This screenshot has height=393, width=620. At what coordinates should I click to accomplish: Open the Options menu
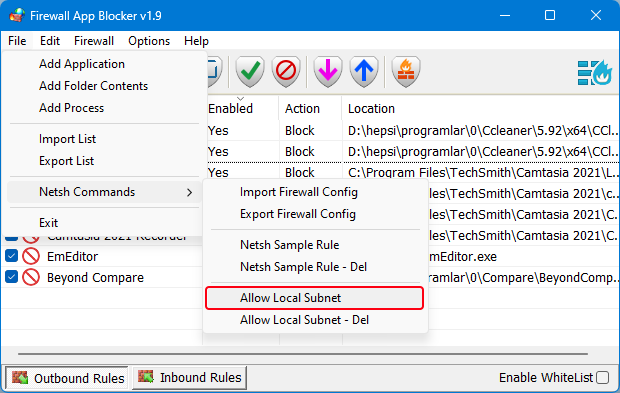tap(149, 41)
